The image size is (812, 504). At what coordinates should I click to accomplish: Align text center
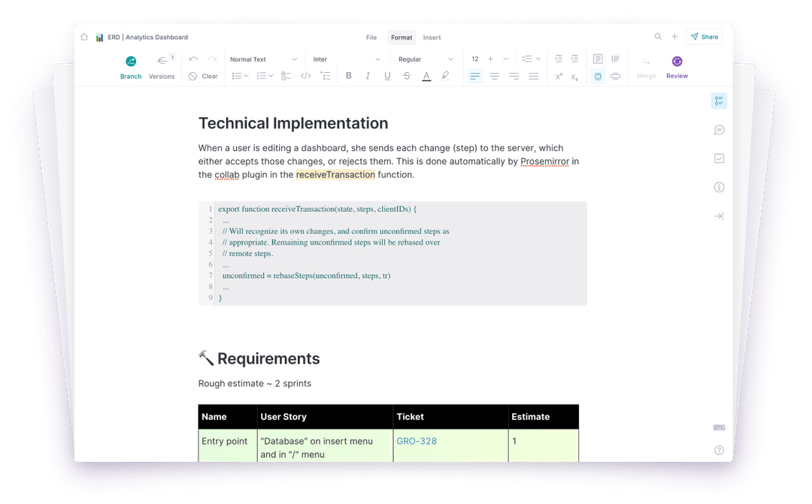coord(495,76)
